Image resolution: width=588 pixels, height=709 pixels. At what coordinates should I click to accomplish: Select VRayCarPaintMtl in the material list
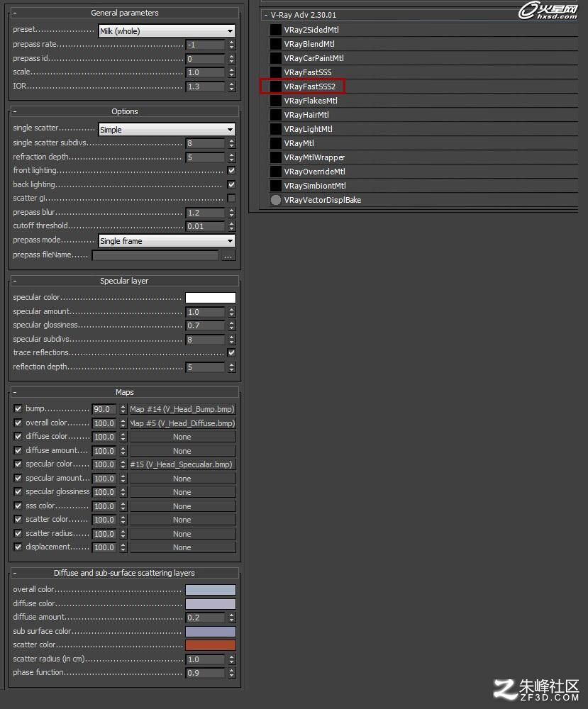pos(314,58)
